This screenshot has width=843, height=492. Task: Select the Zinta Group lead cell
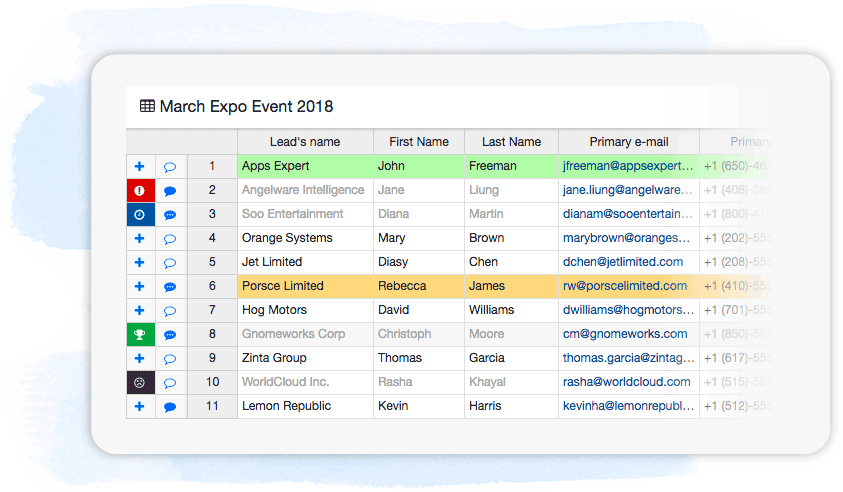274,358
